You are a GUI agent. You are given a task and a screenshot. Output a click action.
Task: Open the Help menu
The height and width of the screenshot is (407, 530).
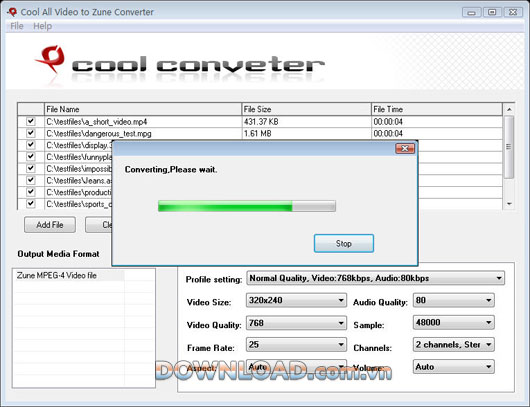point(43,26)
